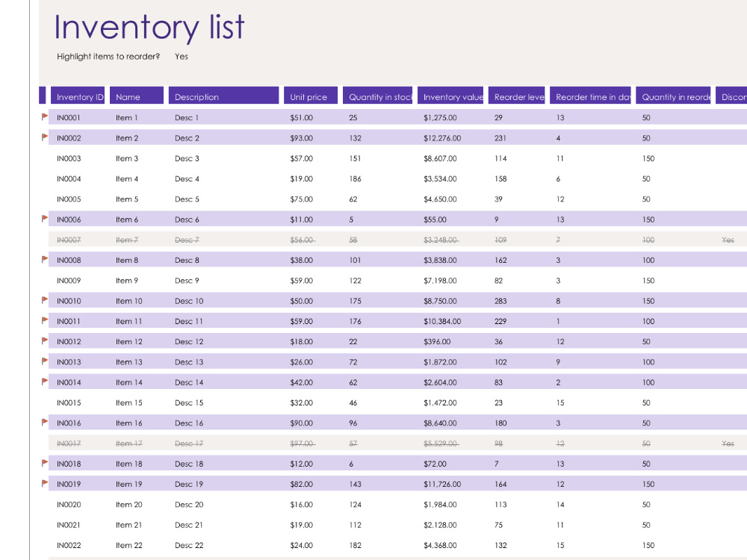Select the Unit price column header

tap(311, 96)
